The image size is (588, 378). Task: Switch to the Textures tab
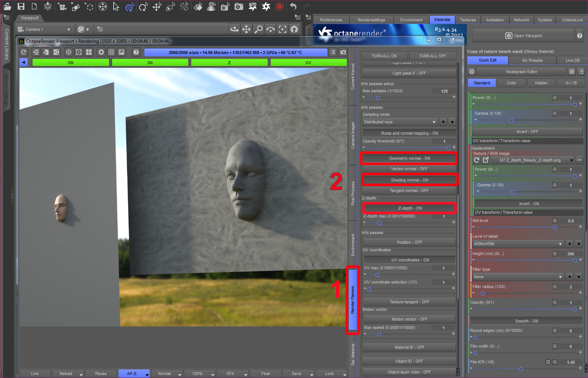pyautogui.click(x=468, y=20)
